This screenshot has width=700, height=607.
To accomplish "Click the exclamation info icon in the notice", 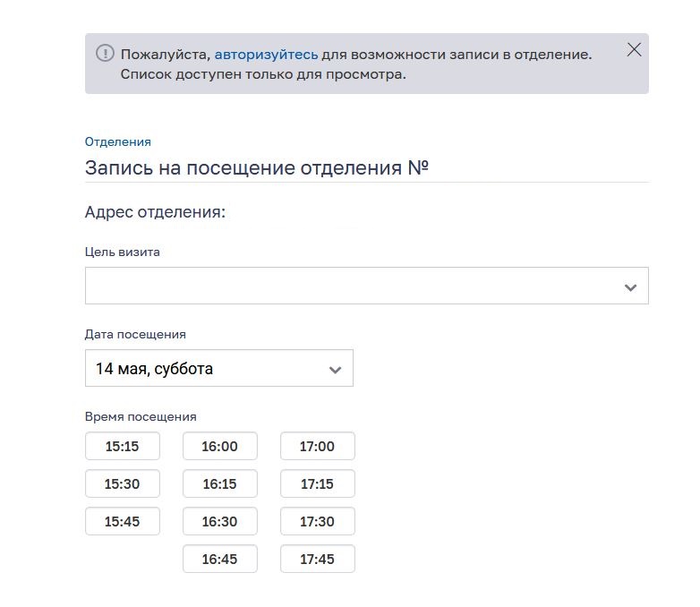I will point(105,54).
